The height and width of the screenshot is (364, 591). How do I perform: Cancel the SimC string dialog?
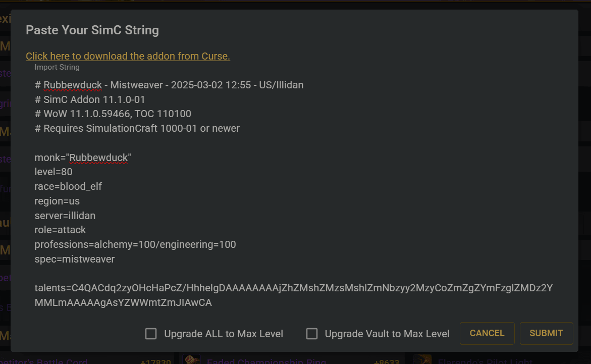[x=487, y=333]
